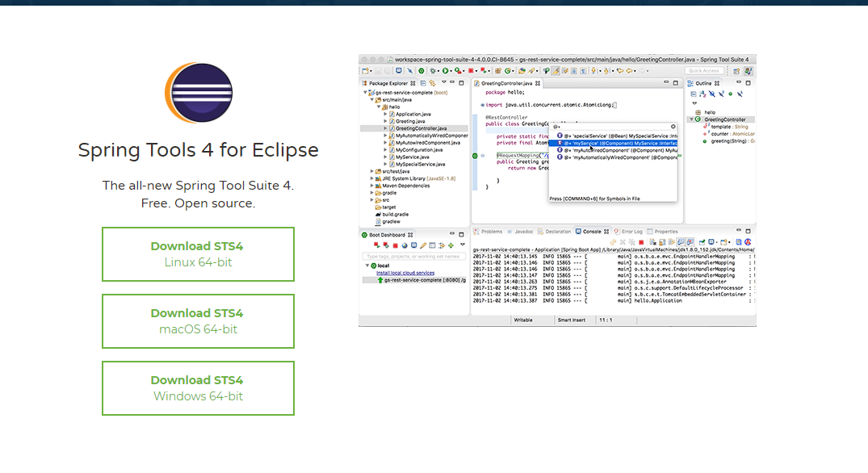The width and height of the screenshot is (868, 473).
Task: Click Link with Editor icon in Package Explorer
Action: click(x=432, y=83)
